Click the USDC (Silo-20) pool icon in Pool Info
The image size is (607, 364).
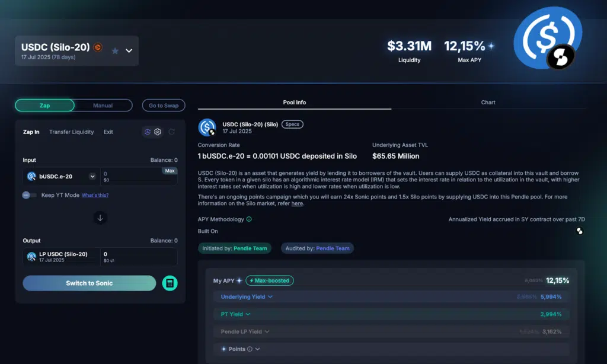[207, 127]
